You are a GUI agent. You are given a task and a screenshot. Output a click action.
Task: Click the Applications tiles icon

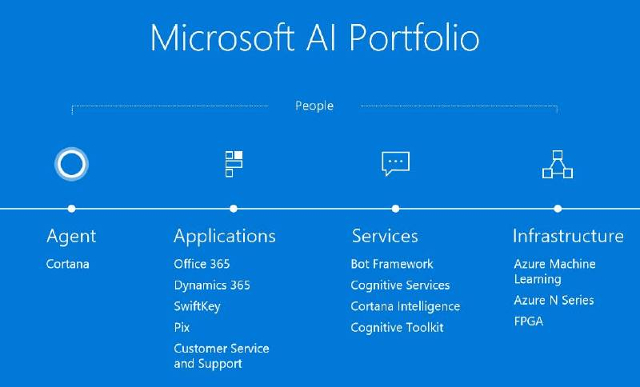tap(234, 164)
